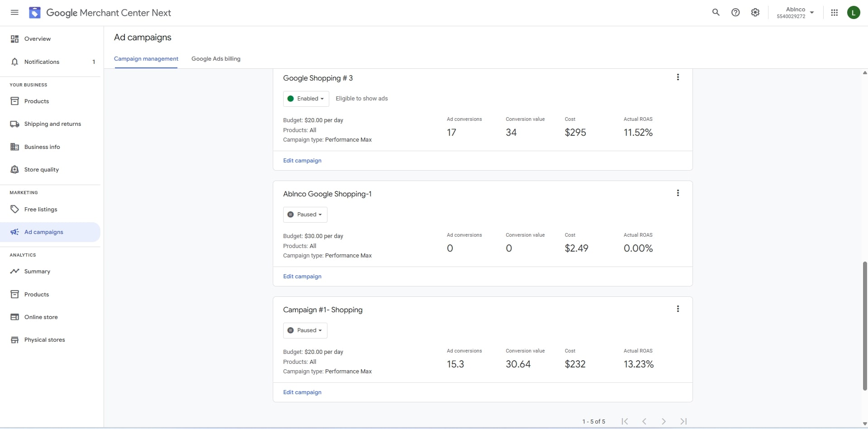Open Store quality page

pyautogui.click(x=50, y=170)
